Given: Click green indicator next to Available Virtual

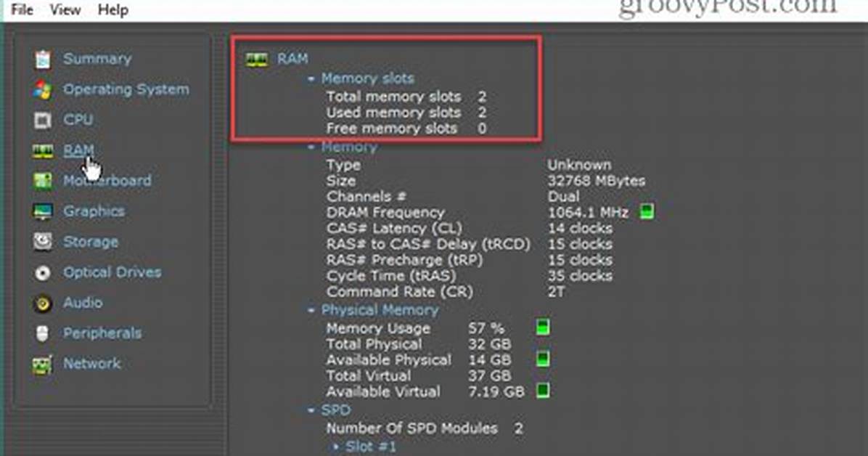Looking at the screenshot, I should [x=543, y=391].
